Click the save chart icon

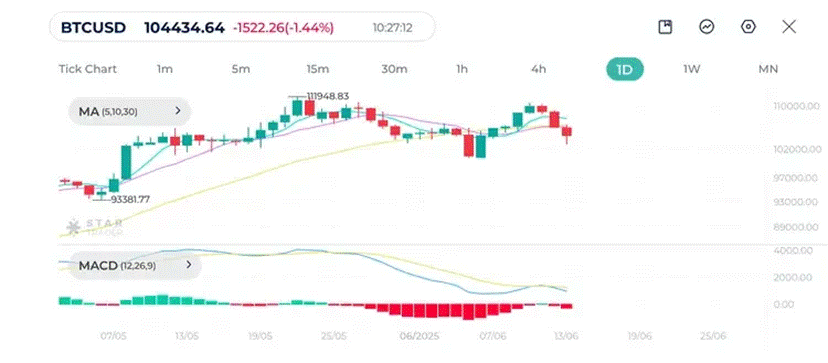coord(665,27)
